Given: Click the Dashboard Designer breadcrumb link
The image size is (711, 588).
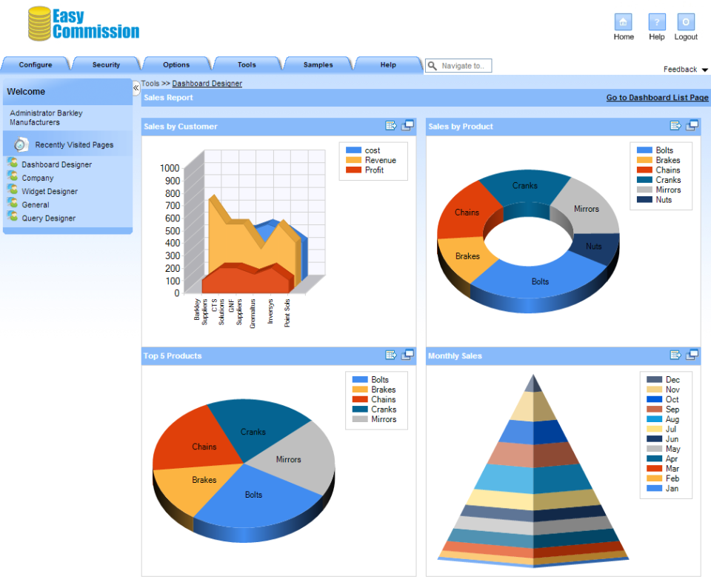Looking at the screenshot, I should (207, 83).
